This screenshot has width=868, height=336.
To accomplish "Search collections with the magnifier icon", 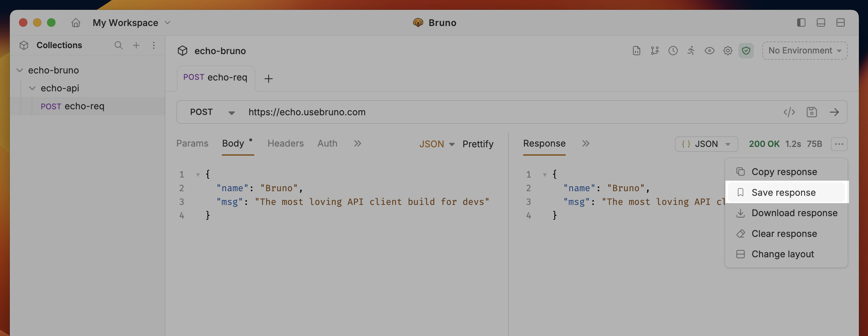I will tap(119, 45).
